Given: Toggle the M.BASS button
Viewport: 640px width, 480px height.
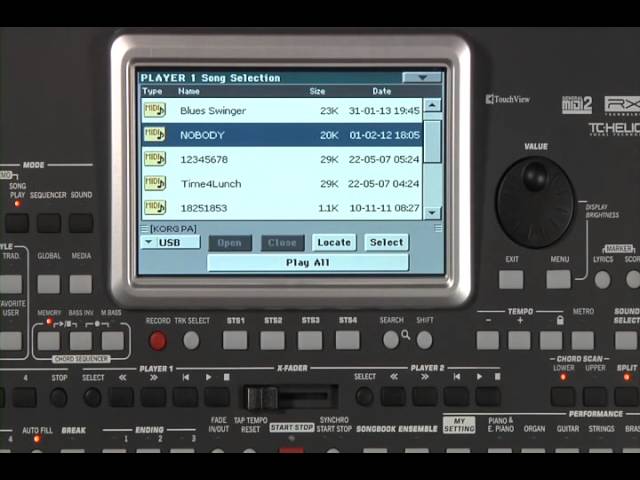Looking at the screenshot, I should click(x=113, y=341).
